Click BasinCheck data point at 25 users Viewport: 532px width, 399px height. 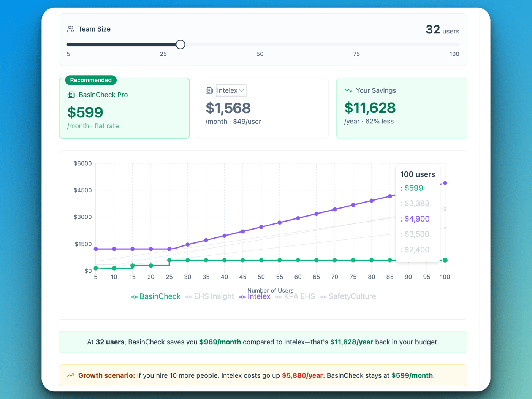tap(169, 260)
